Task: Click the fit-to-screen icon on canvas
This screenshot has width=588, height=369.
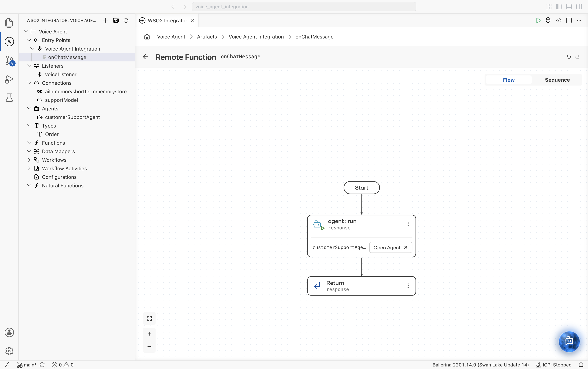Action: 149,318
